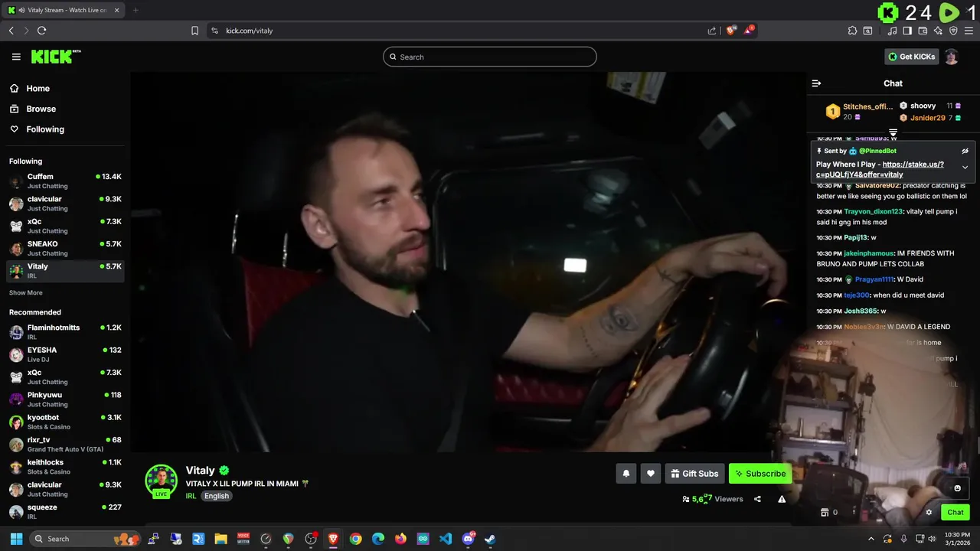Open Browse in the sidebar

coord(41,109)
